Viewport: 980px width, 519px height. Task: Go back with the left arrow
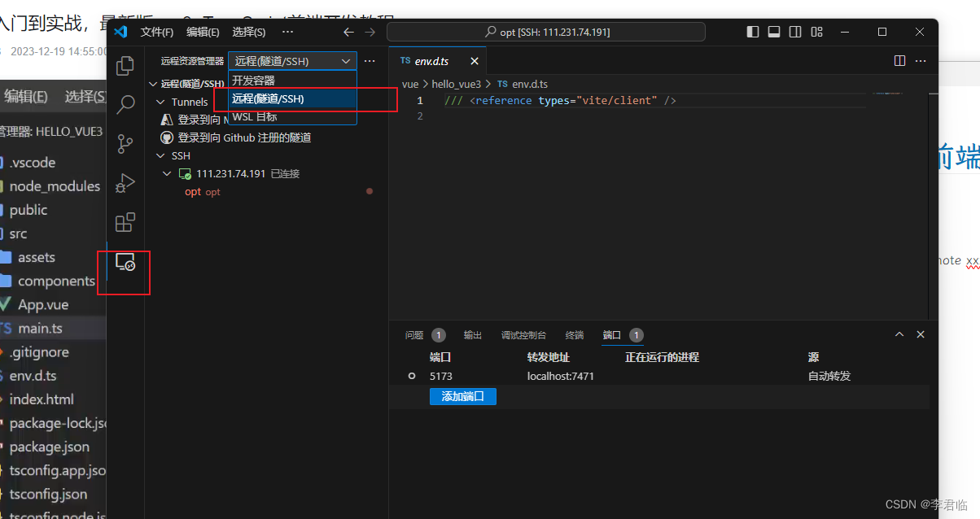[348, 32]
